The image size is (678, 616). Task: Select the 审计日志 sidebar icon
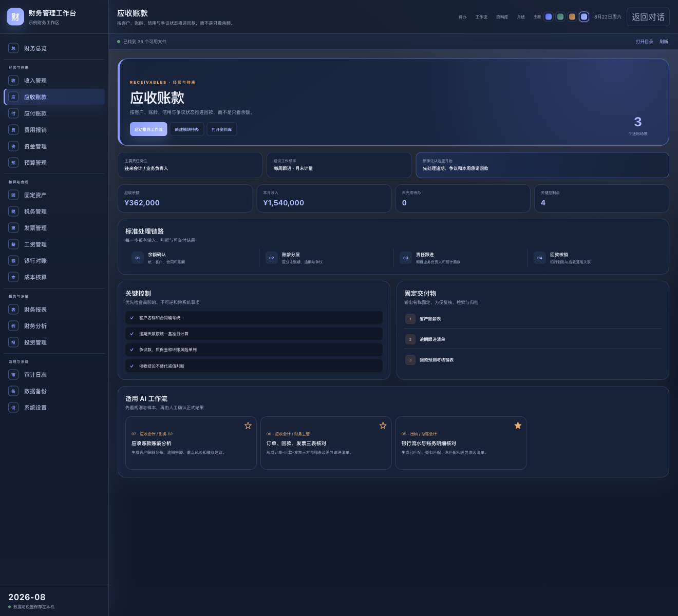click(13, 375)
